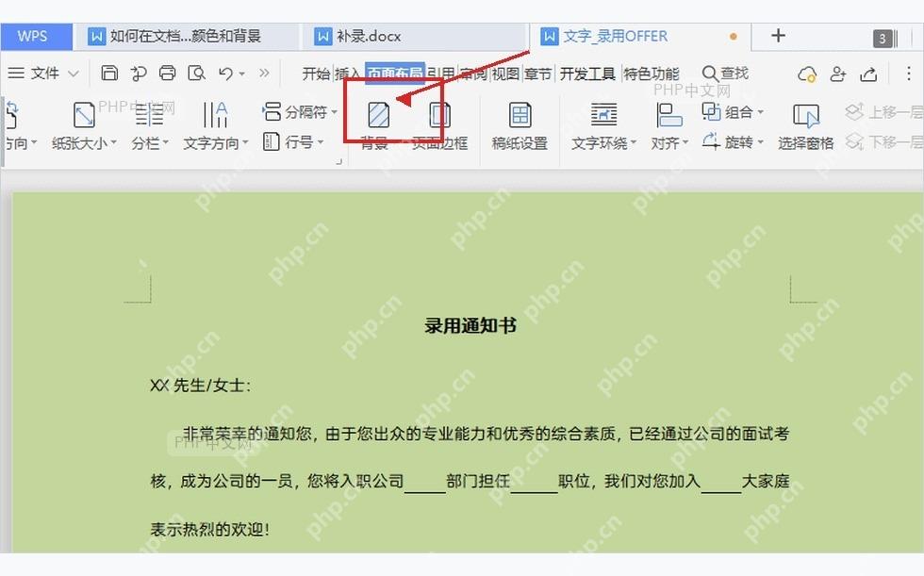The width and height of the screenshot is (924, 576).
Task: Click the 查找 search button
Action: 725,73
